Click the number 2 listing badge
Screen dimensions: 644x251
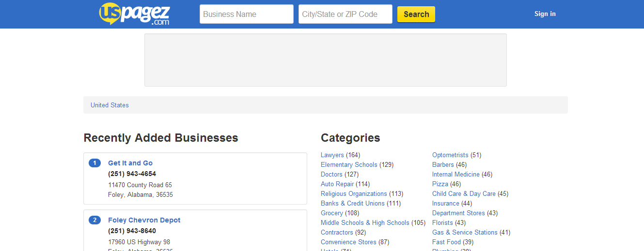point(94,220)
